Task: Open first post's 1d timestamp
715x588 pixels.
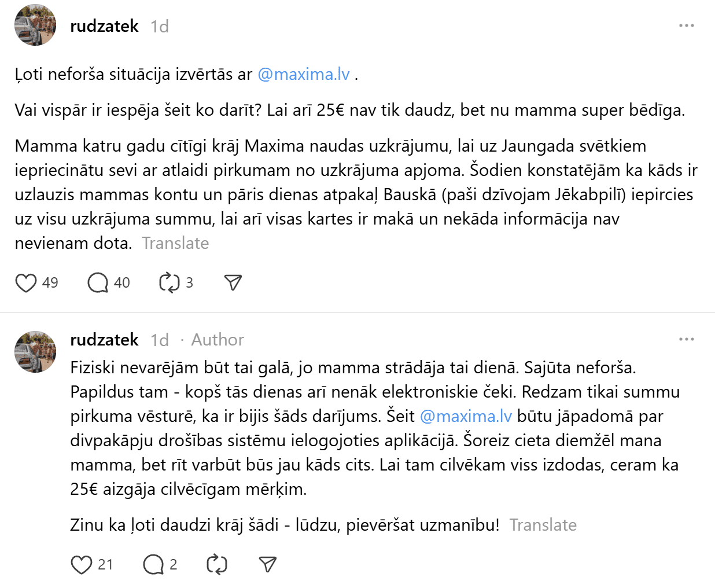Action: pos(159,27)
